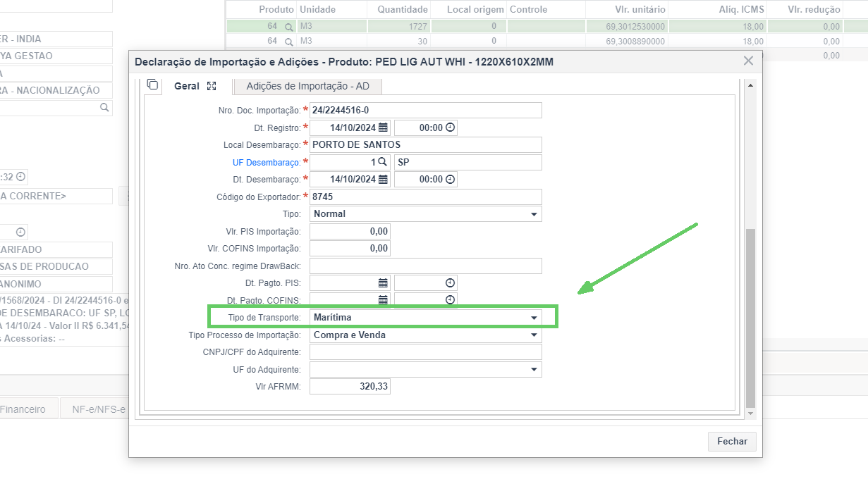Screen dimensions: 868x491
Task: Click the Vlr. unitário column header
Action: (626, 9)
